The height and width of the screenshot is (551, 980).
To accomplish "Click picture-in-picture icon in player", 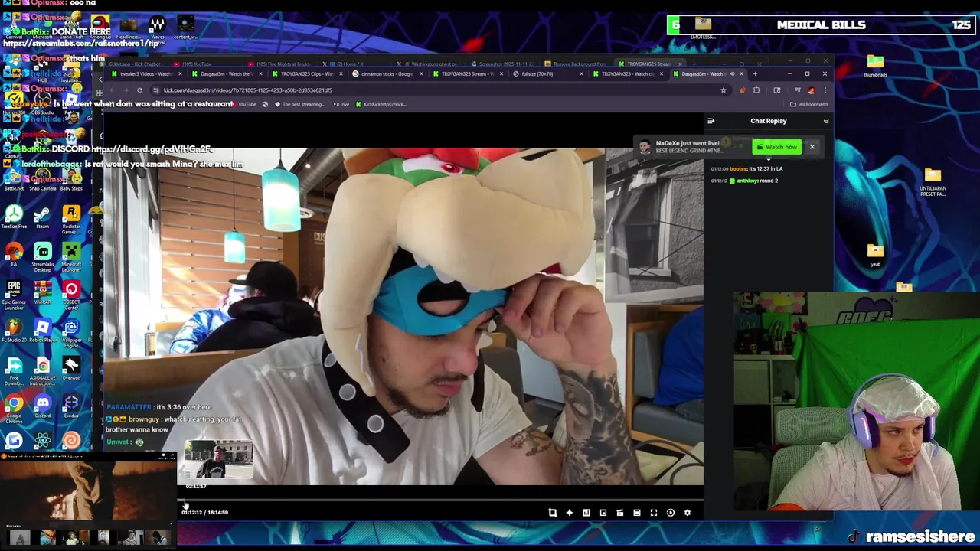I will [x=603, y=513].
